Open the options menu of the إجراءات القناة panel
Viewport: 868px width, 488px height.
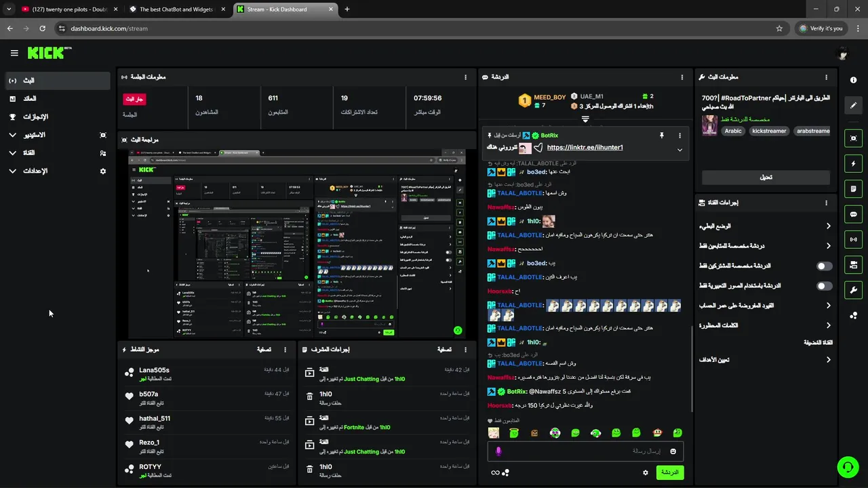826,203
